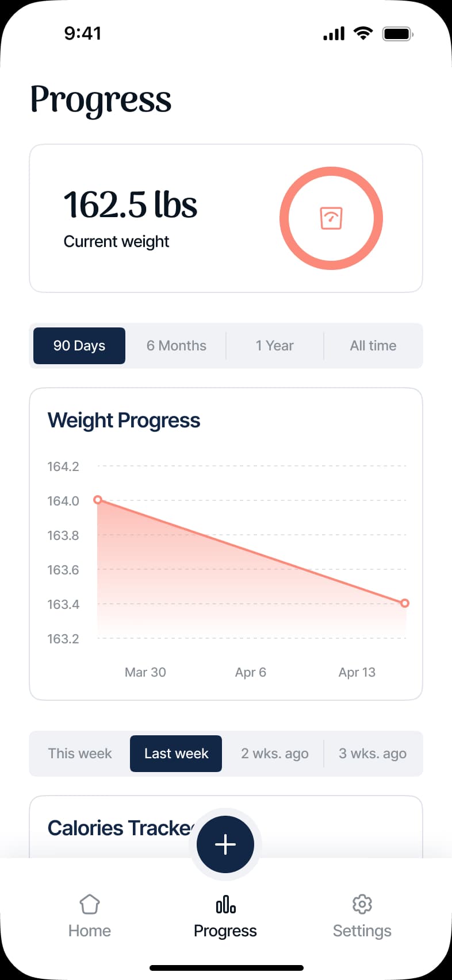The width and height of the screenshot is (452, 980).
Task: Tap the 164.0 starting data point
Action: [x=98, y=500]
